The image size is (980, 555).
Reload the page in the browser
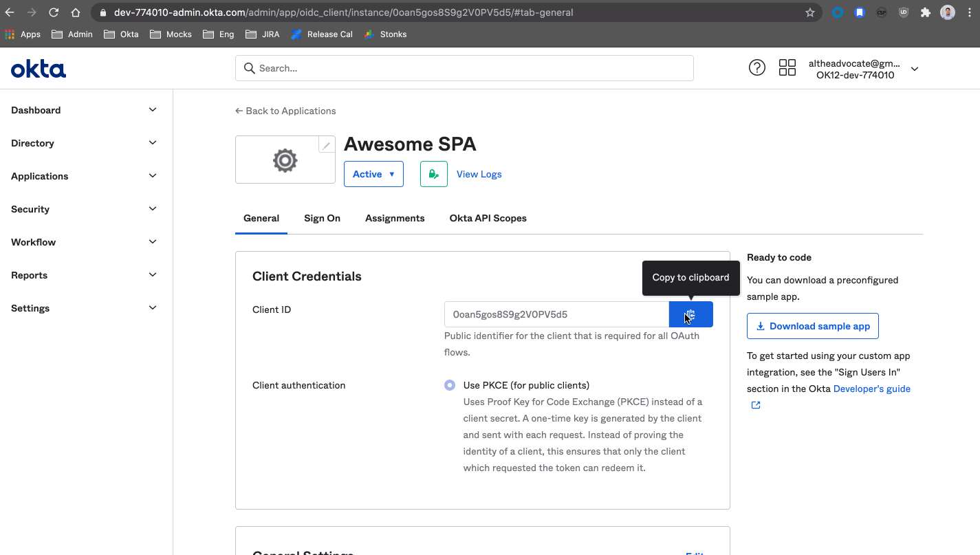tap(54, 12)
